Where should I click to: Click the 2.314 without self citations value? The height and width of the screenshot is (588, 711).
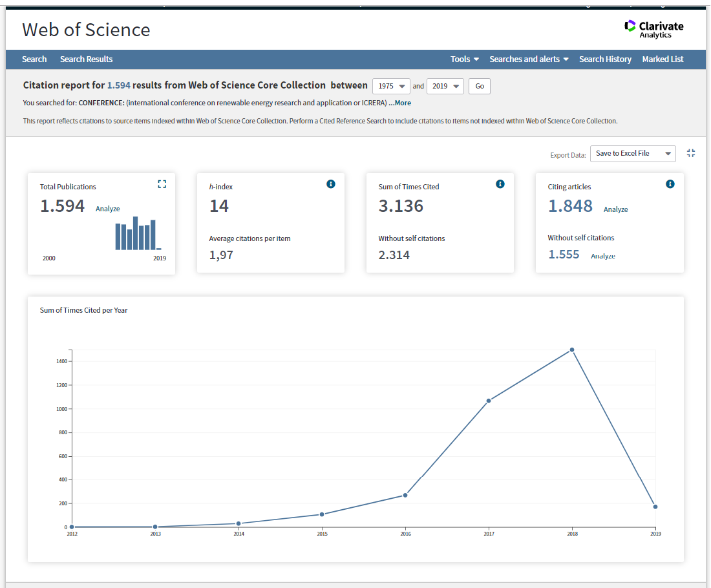(x=394, y=255)
